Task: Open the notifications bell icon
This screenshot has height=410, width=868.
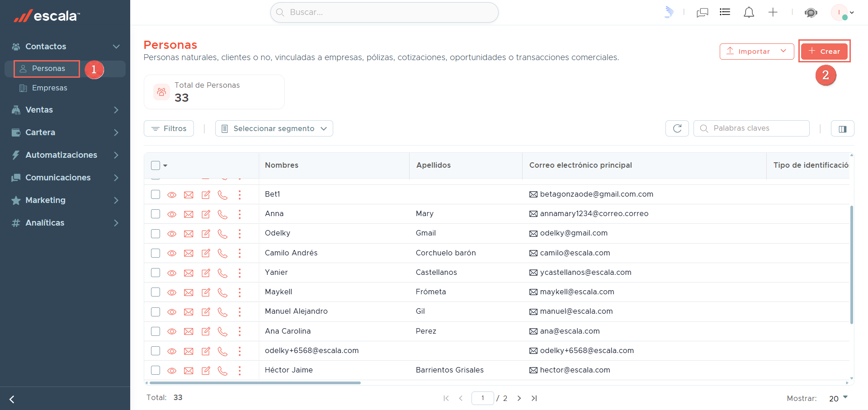Action: 749,12
